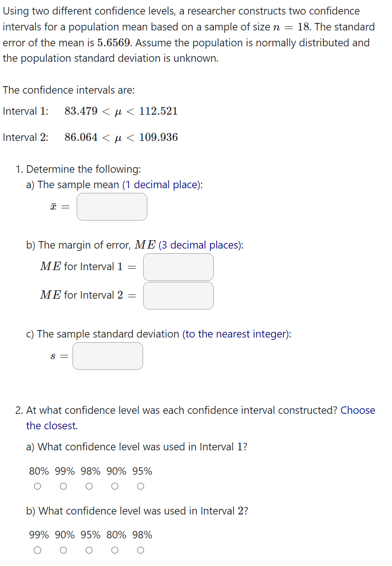Click the 99% label under question 2b

[38, 535]
